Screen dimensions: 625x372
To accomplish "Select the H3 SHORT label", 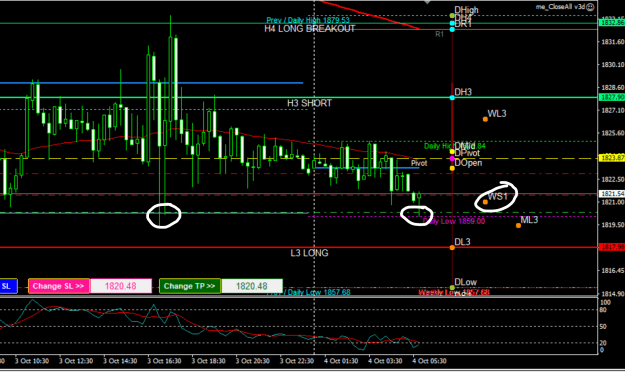I will (x=309, y=103).
